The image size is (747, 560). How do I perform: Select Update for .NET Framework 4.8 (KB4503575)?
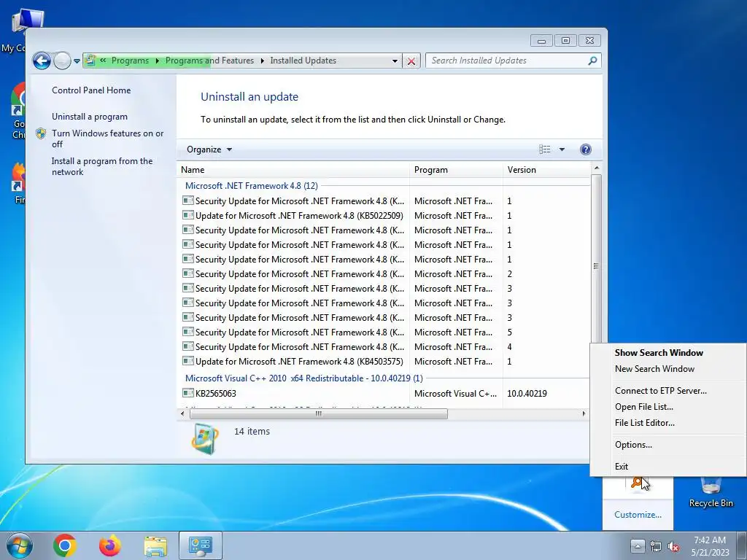[299, 362]
